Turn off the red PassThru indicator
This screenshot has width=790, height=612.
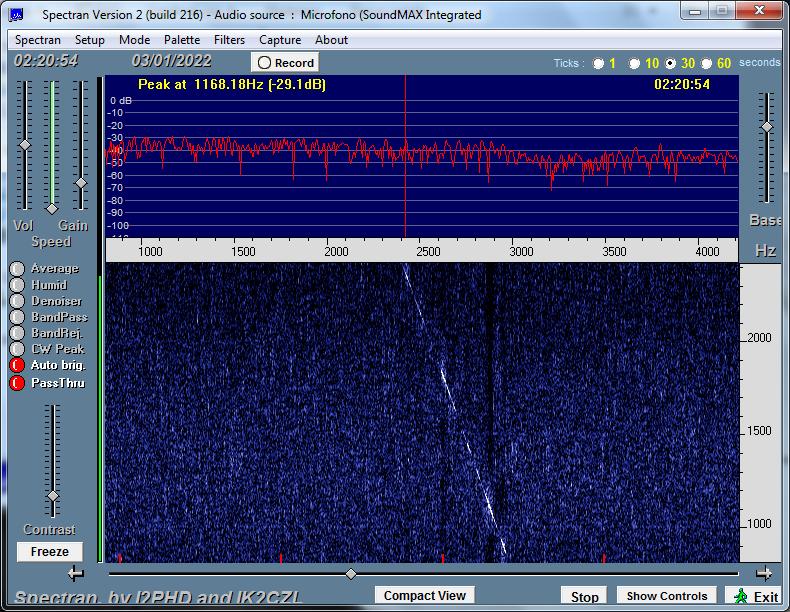(x=17, y=383)
